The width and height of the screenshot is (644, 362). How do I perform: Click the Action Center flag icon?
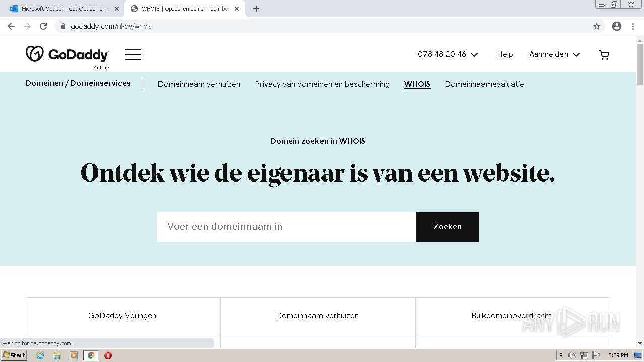(x=596, y=355)
